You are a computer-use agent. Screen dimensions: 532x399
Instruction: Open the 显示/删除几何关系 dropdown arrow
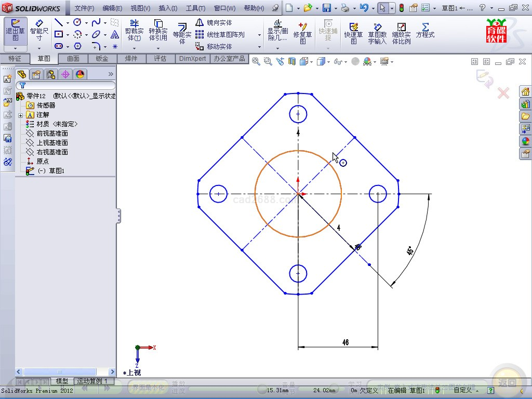(x=277, y=48)
